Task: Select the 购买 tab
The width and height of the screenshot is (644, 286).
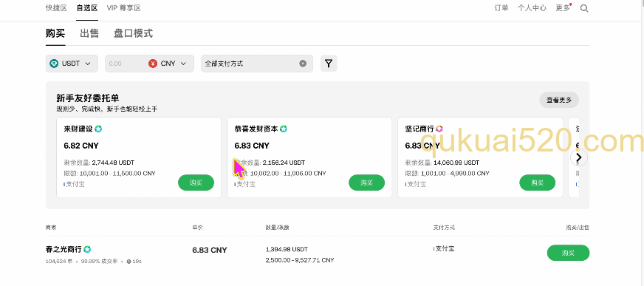Action: 55,33
